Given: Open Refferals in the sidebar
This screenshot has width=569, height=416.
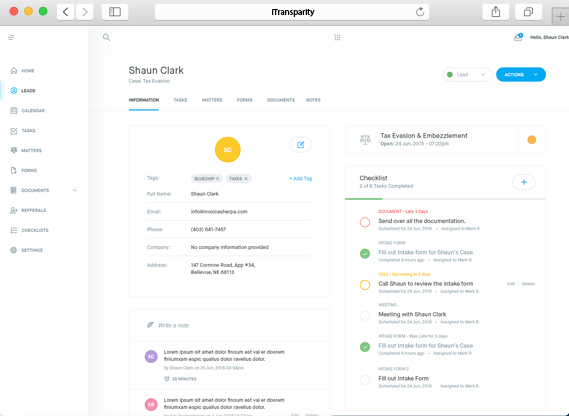Looking at the screenshot, I should click(x=28, y=211).
